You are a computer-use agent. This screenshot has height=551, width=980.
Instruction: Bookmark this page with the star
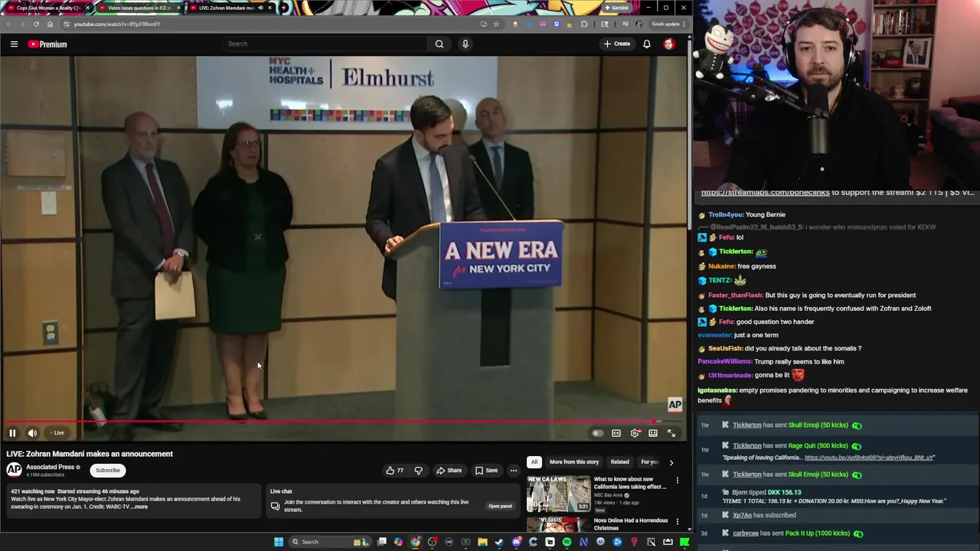(496, 24)
